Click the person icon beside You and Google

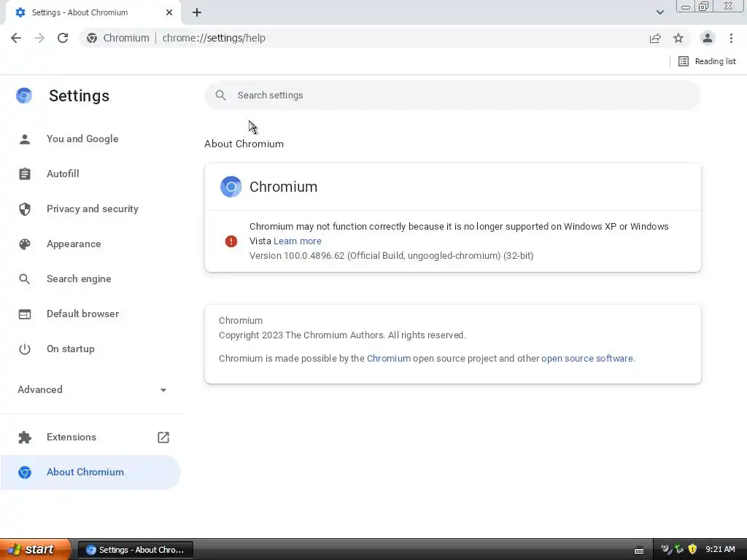[25, 139]
